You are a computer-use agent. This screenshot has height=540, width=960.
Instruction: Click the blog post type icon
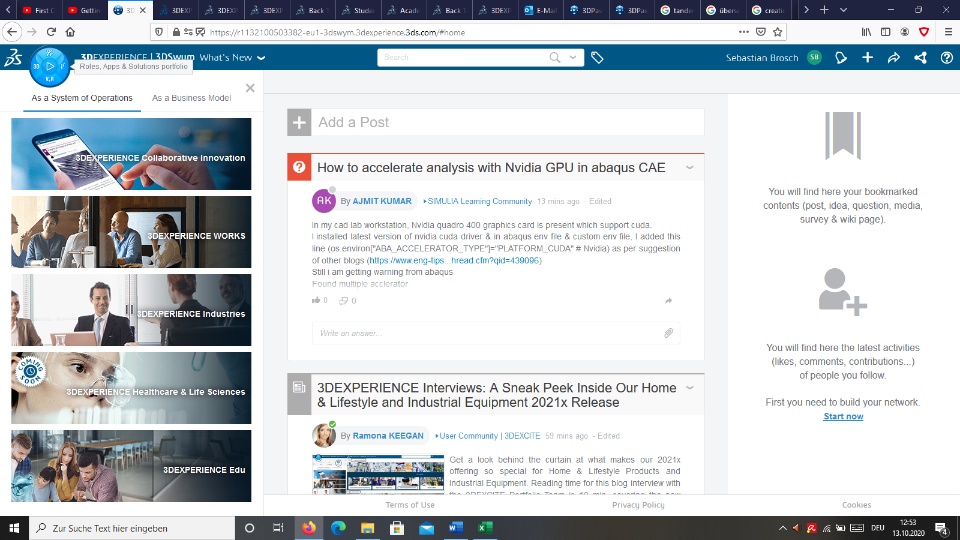click(299, 388)
